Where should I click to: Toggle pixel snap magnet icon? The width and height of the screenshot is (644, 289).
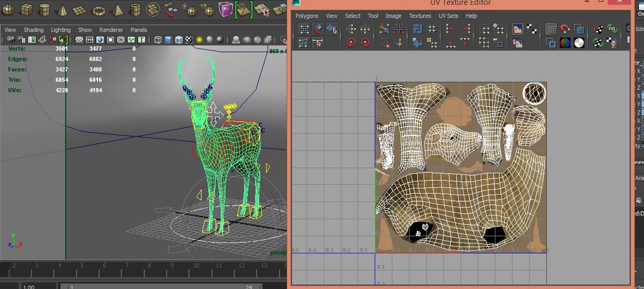[565, 29]
